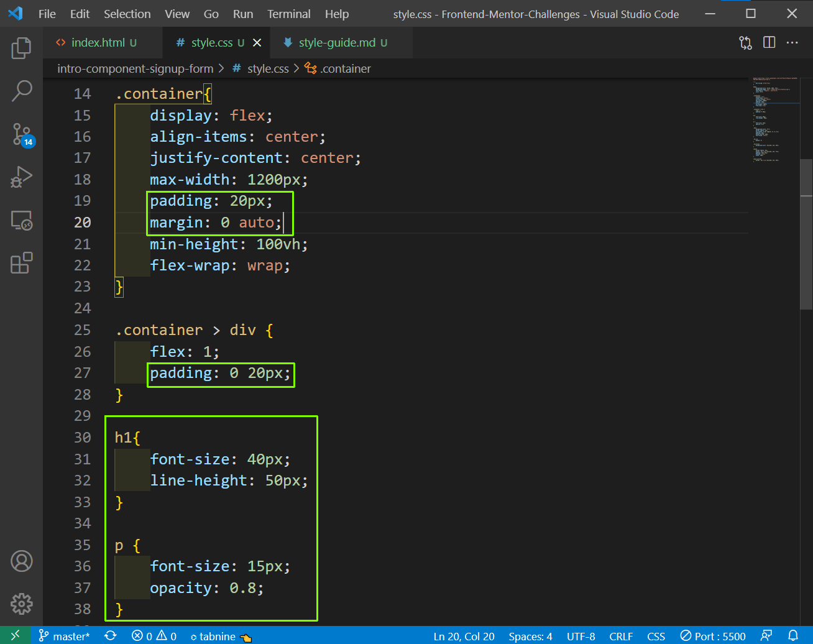Open the Edit menu
The width and height of the screenshot is (813, 644).
[80, 14]
